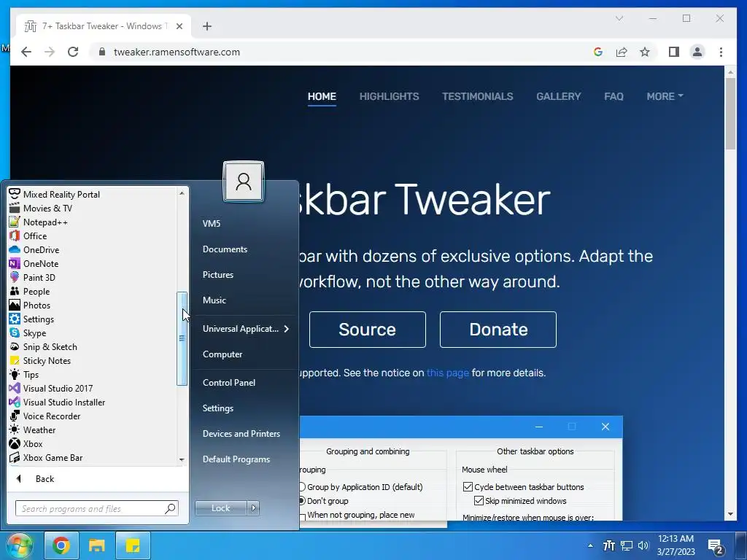The image size is (747, 560).
Task: Launch OneNote icon
Action: coord(15,263)
